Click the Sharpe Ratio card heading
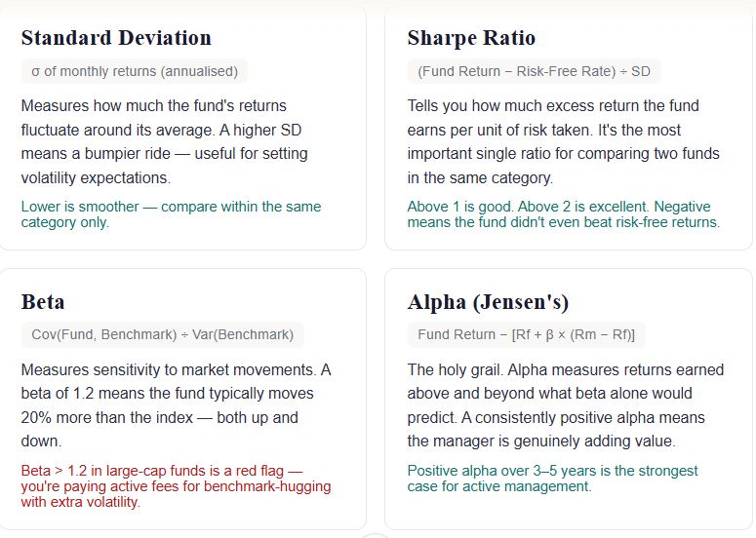The width and height of the screenshot is (756, 538). [471, 39]
